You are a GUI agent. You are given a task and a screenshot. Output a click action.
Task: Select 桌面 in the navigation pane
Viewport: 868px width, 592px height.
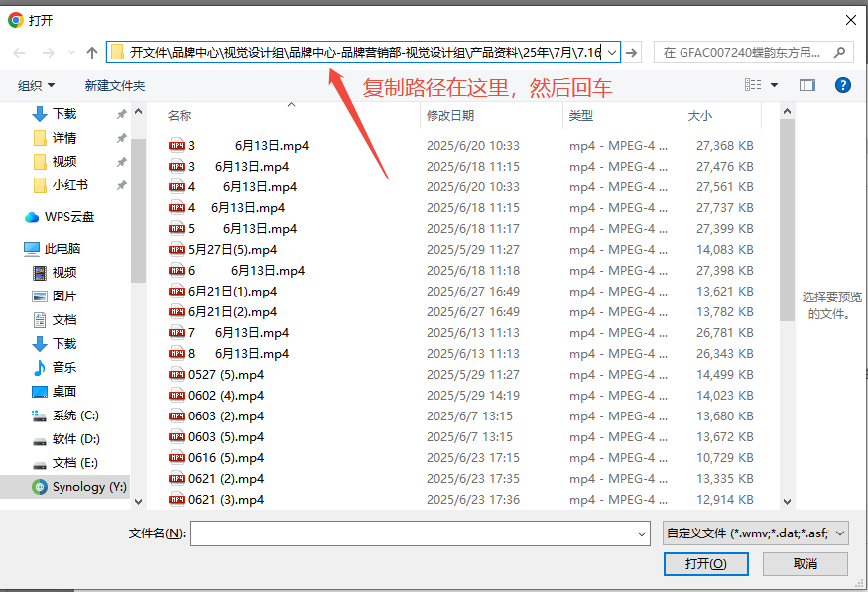(64, 392)
